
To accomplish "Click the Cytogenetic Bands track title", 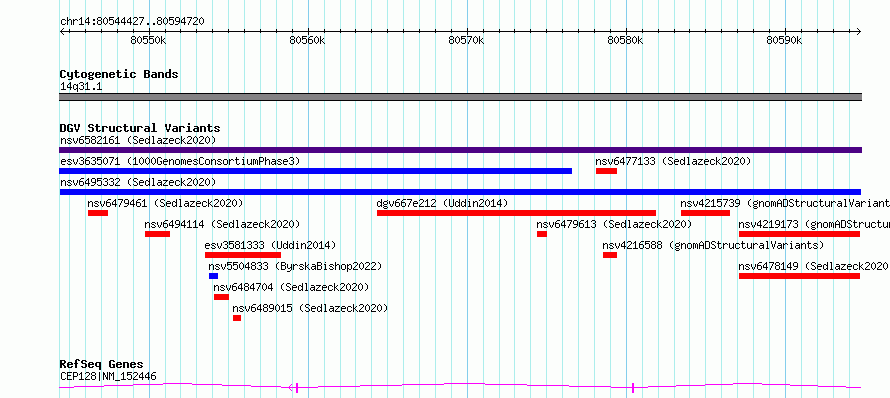I will 119,74.
